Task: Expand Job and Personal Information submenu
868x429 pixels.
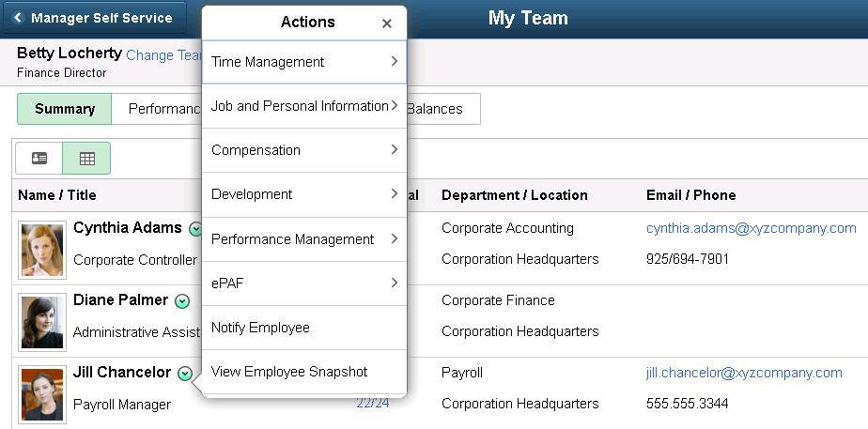Action: [304, 106]
